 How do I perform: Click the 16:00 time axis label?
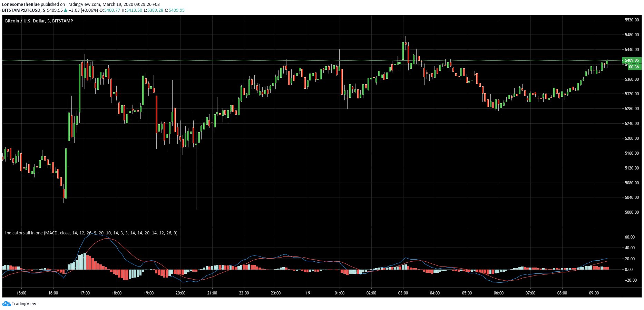(53, 293)
